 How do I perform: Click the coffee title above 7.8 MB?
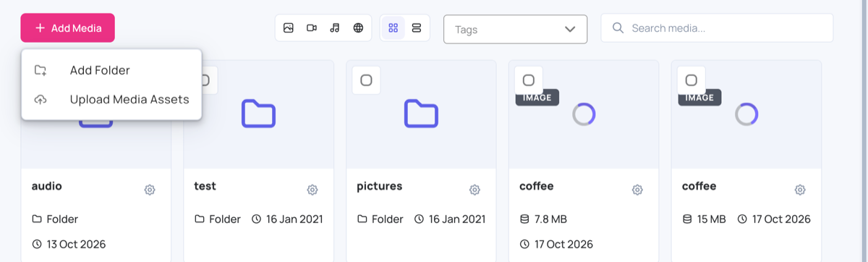click(537, 186)
